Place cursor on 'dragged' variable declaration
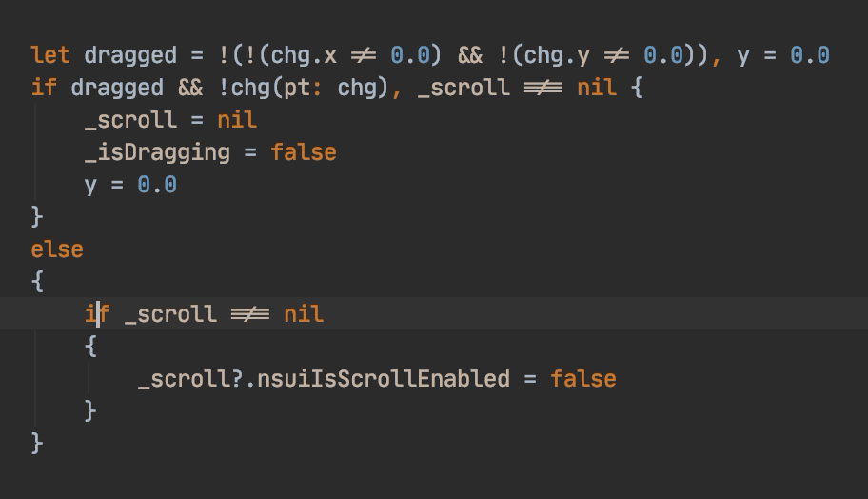 coord(130,56)
